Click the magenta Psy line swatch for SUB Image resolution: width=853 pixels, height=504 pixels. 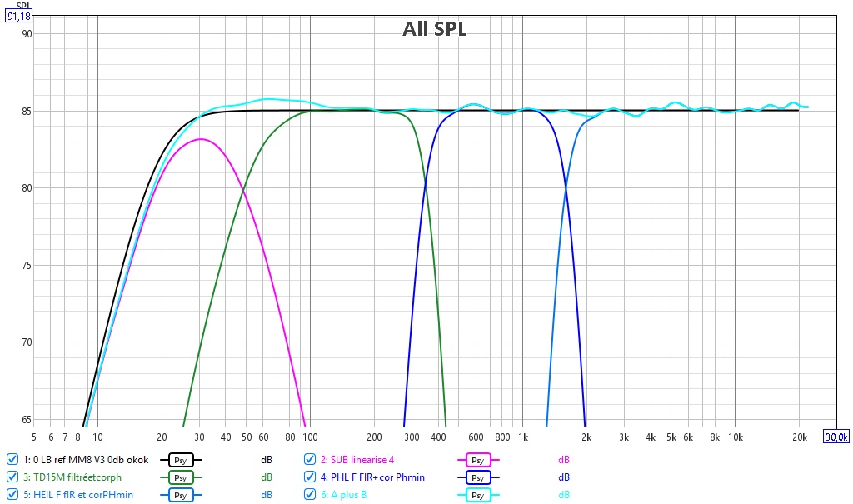[x=477, y=460]
